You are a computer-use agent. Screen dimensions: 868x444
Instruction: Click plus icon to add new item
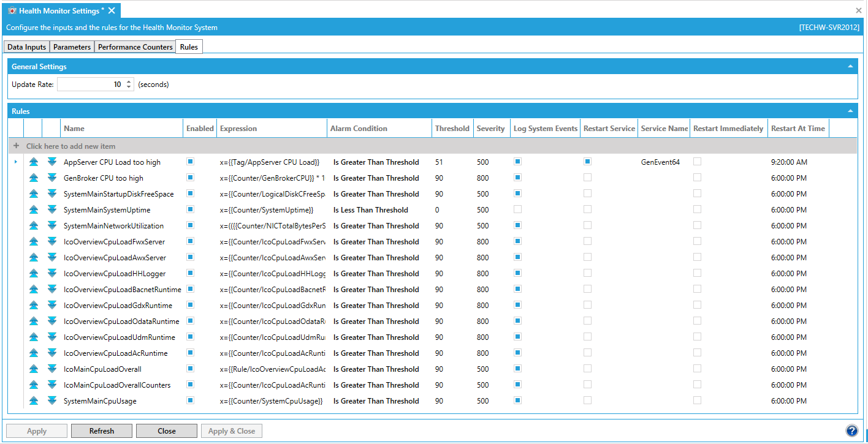tap(17, 146)
